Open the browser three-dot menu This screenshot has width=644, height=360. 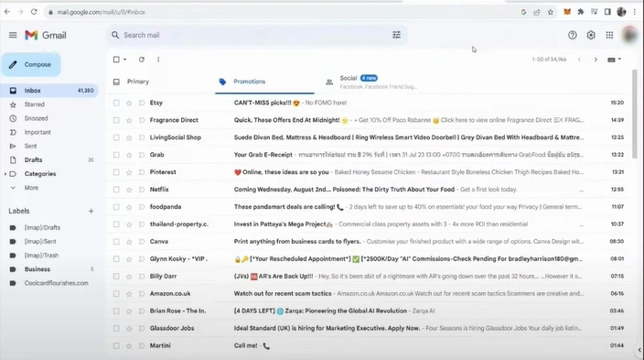click(635, 12)
